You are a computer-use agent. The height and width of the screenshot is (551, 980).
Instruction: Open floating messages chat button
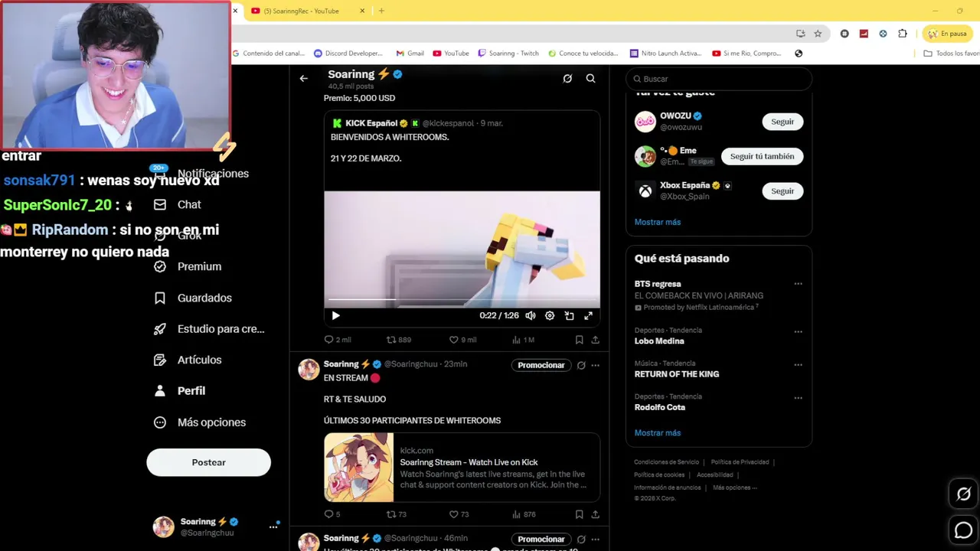[963, 530]
